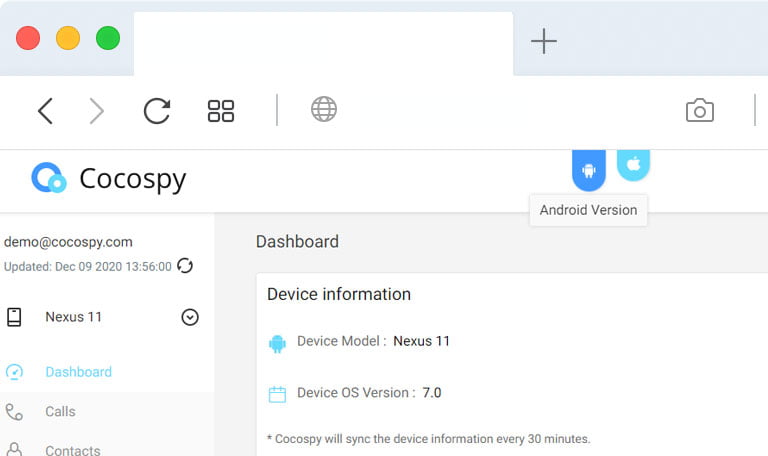Click the Cocospy logo
Screen dimensions: 768x456
point(109,178)
